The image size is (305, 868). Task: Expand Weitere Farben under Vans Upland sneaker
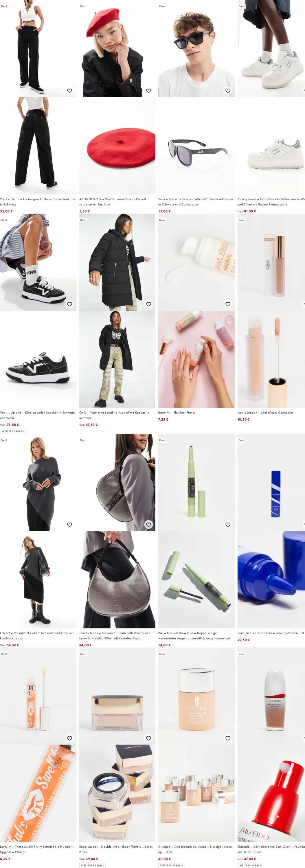pos(13,431)
